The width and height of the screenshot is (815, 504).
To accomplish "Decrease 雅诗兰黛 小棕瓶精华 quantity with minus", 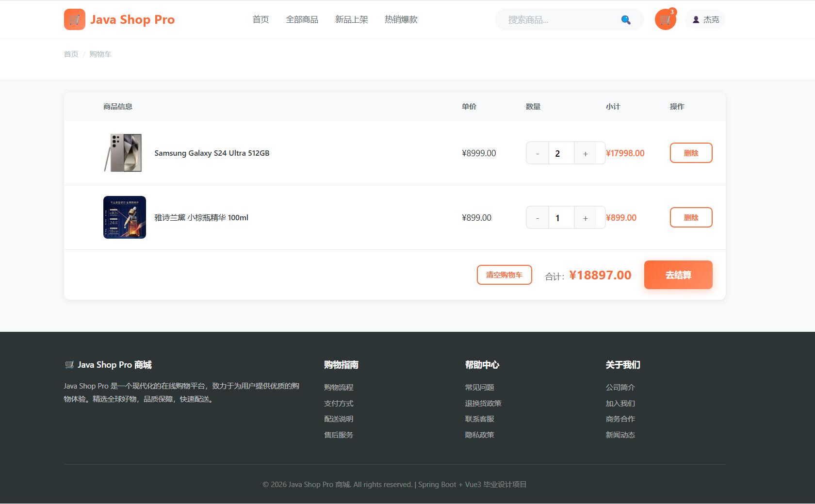I will pyautogui.click(x=538, y=218).
